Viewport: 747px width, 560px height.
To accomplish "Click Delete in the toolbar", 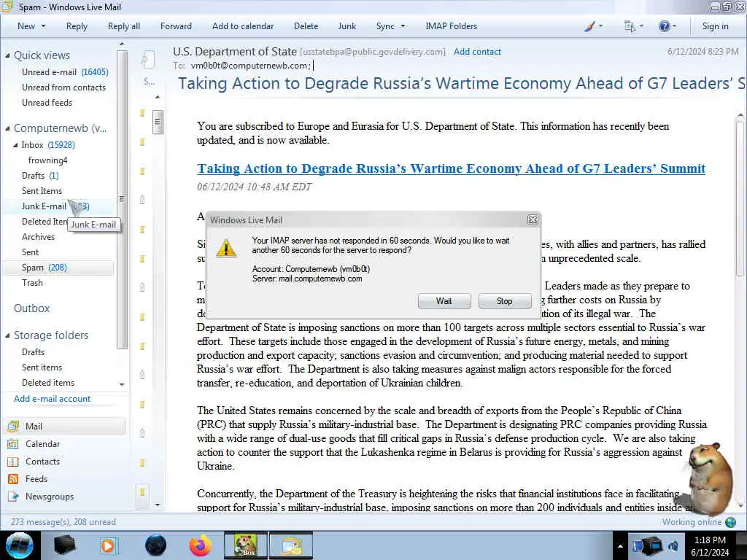I will (306, 26).
